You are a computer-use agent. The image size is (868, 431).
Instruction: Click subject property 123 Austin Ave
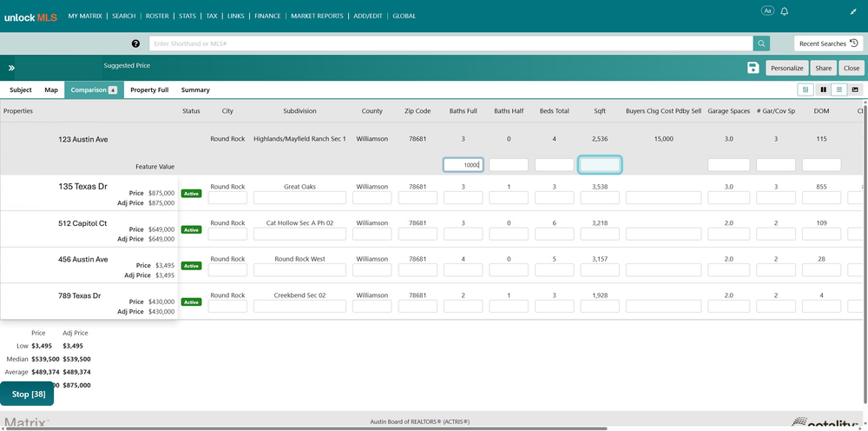83,140
